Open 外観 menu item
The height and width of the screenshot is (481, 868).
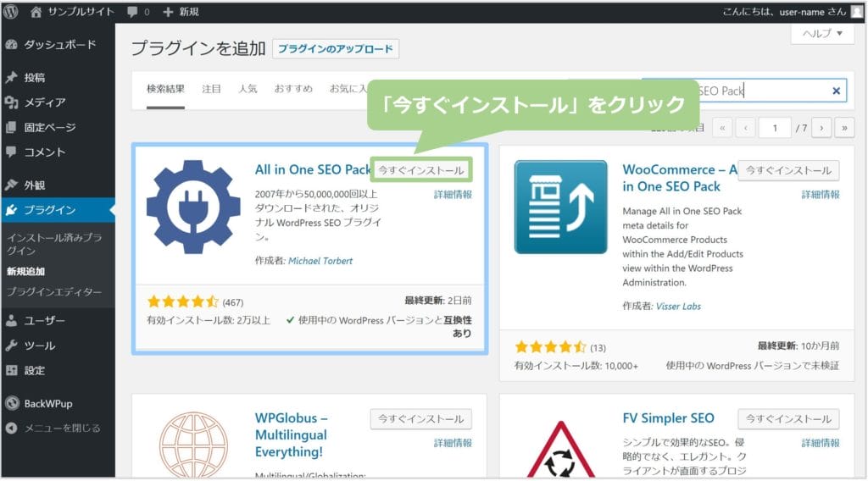[58, 185]
